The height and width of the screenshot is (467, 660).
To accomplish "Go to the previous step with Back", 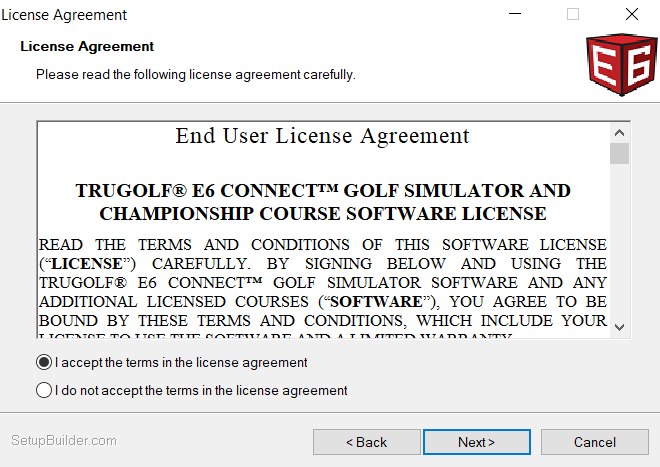I will [366, 442].
